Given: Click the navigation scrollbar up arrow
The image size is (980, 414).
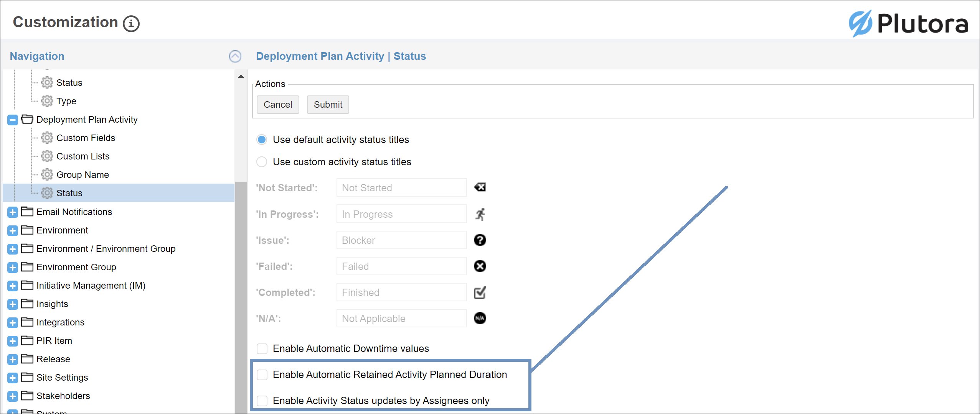Looking at the screenshot, I should coord(241,76).
